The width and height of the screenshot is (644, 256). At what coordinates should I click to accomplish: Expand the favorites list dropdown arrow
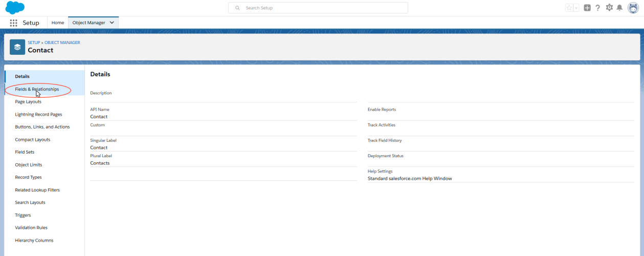point(576,8)
